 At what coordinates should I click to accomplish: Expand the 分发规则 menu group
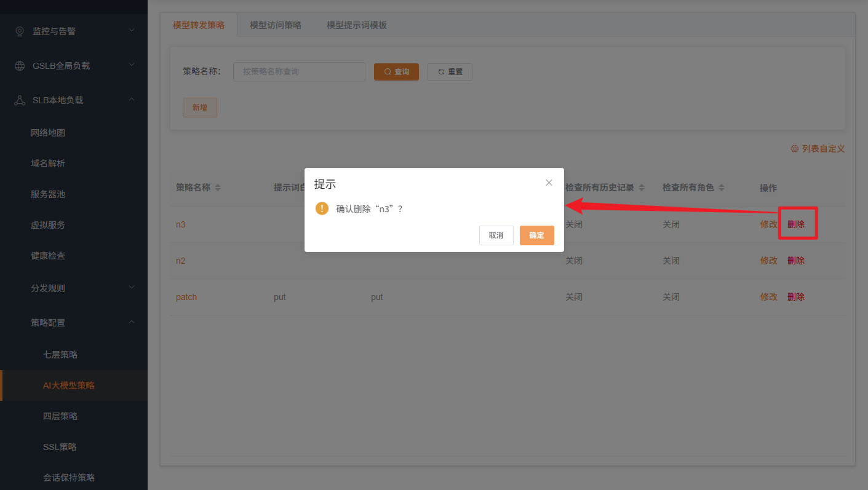coord(131,287)
